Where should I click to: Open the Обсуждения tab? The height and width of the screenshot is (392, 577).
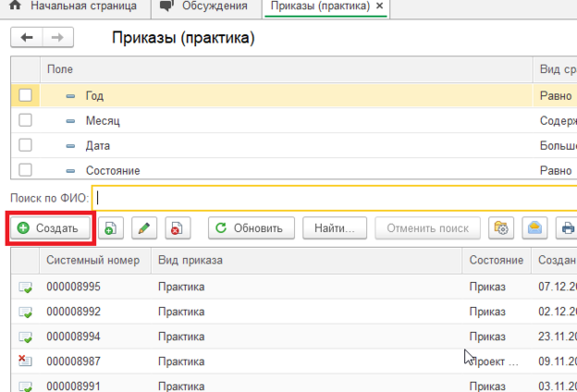pyautogui.click(x=203, y=7)
